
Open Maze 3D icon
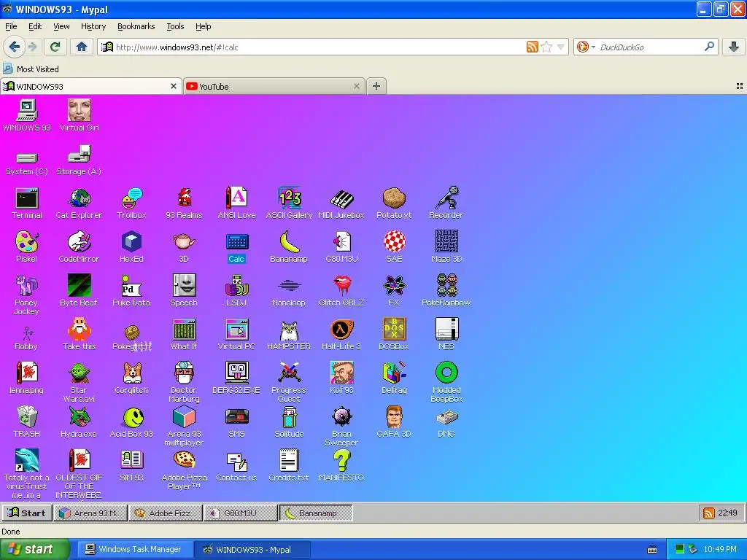(x=446, y=246)
